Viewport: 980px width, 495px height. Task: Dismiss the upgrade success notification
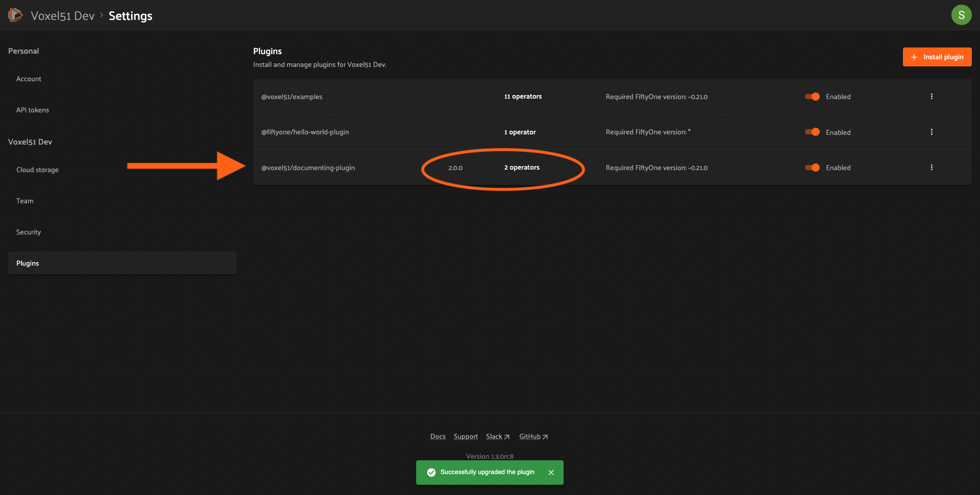[x=551, y=473]
